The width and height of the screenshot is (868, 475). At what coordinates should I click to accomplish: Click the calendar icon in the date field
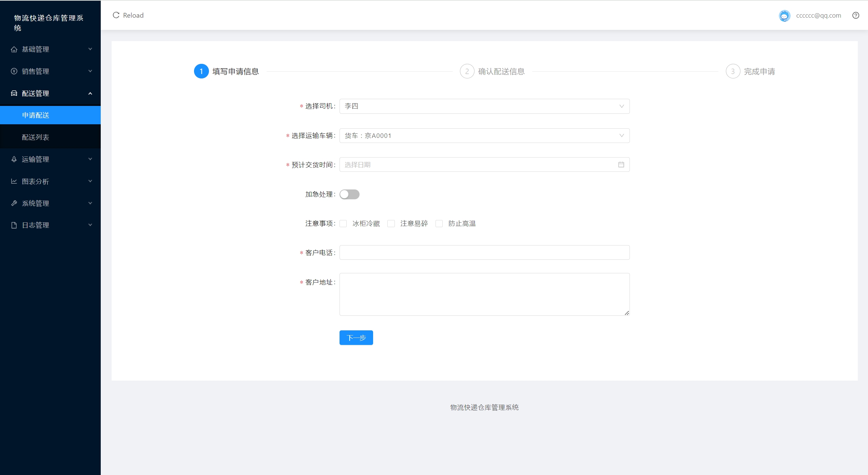(621, 165)
